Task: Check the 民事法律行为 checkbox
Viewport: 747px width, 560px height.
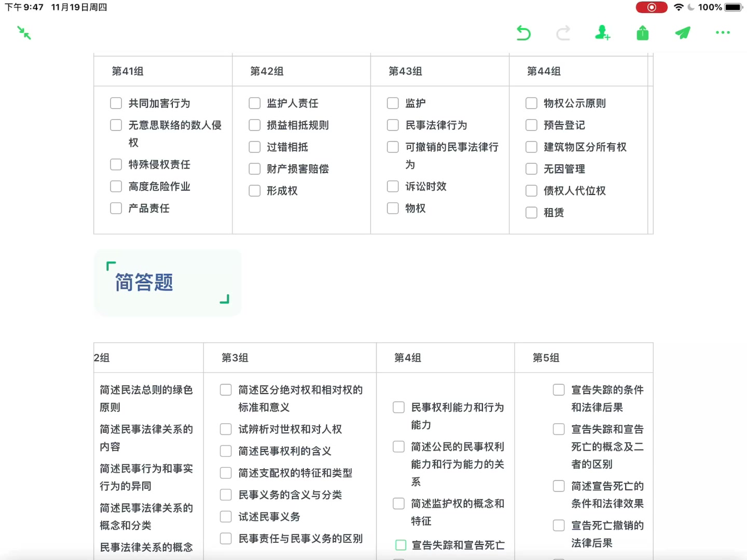Action: [x=393, y=125]
